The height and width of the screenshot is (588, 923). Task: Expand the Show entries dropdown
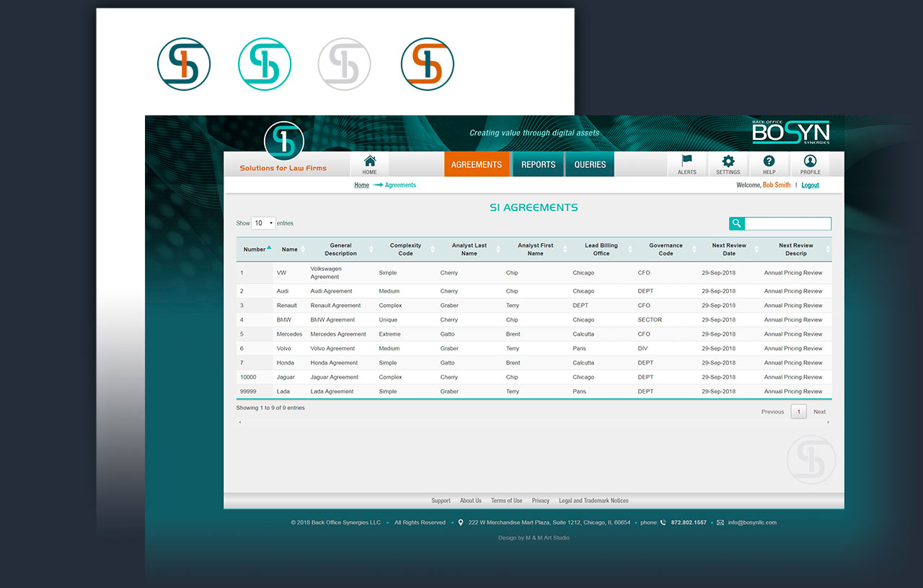pos(263,223)
